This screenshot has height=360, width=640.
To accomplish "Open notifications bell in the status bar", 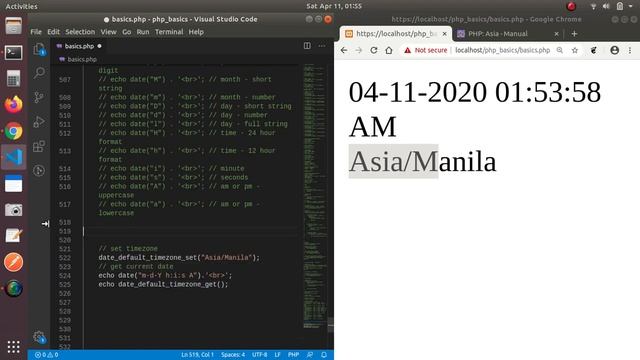I will click(324, 355).
